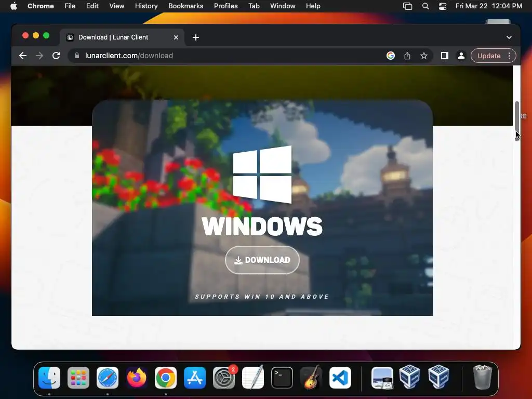532x399 pixels.
Task: Click Chrome icon in the Dock
Action: click(166, 378)
